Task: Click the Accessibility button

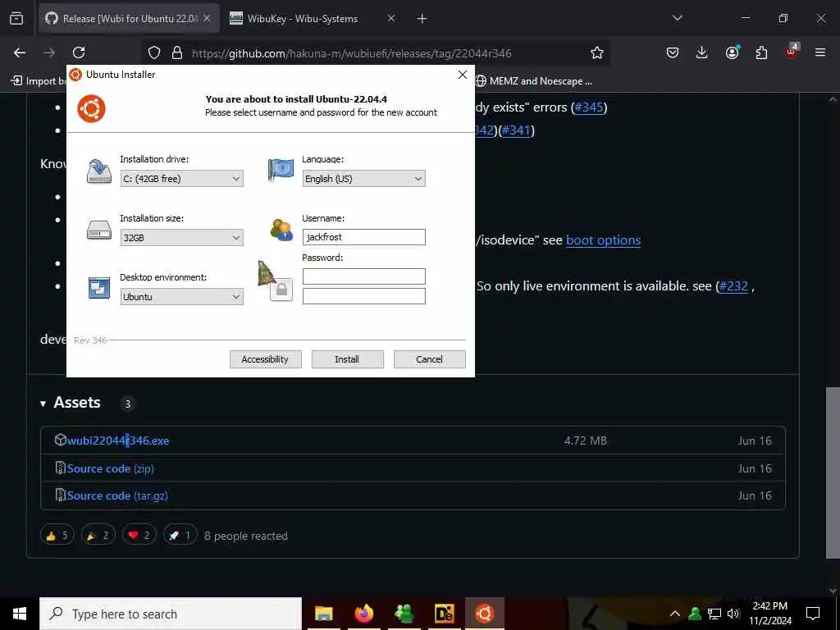Action: pyautogui.click(x=265, y=359)
